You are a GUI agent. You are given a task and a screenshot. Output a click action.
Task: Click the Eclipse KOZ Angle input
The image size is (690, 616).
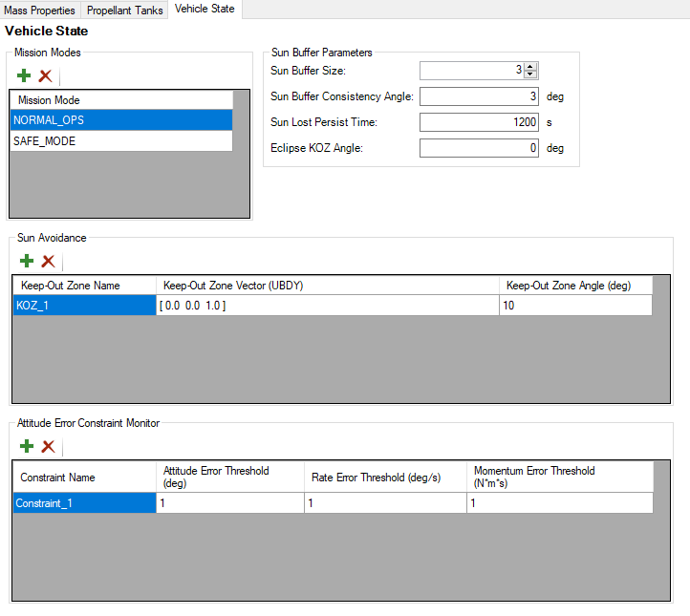tap(478, 148)
